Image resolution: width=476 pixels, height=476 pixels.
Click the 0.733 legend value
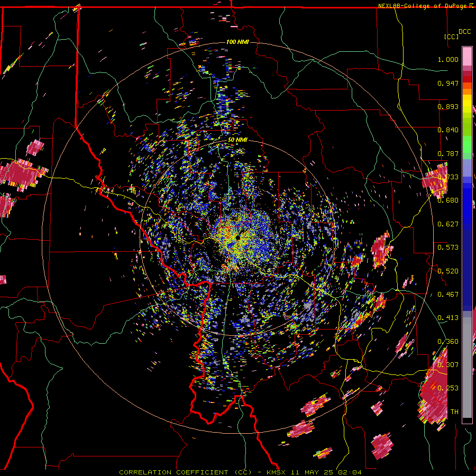(x=448, y=177)
